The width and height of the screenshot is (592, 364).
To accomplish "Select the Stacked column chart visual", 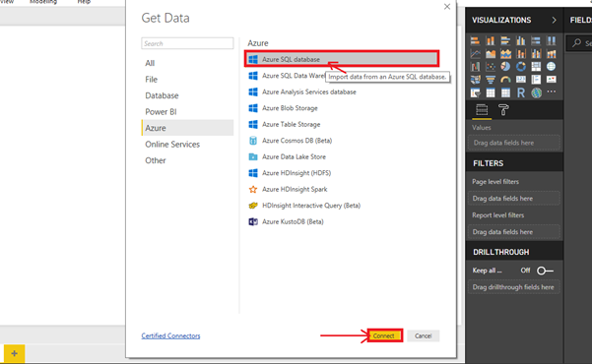I will (491, 40).
